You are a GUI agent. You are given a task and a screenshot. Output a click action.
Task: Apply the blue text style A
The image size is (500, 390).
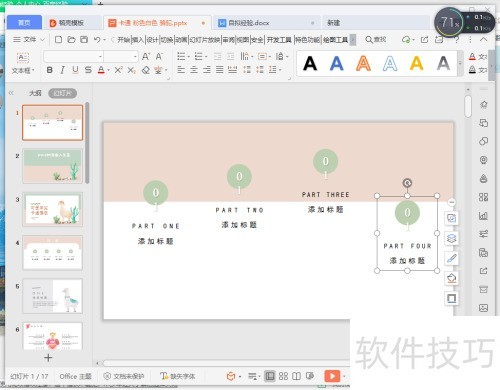336,63
